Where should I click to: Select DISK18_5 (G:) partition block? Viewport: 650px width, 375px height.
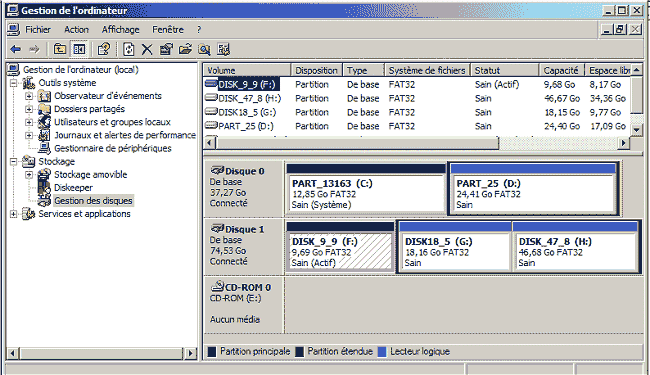pyautogui.click(x=455, y=247)
